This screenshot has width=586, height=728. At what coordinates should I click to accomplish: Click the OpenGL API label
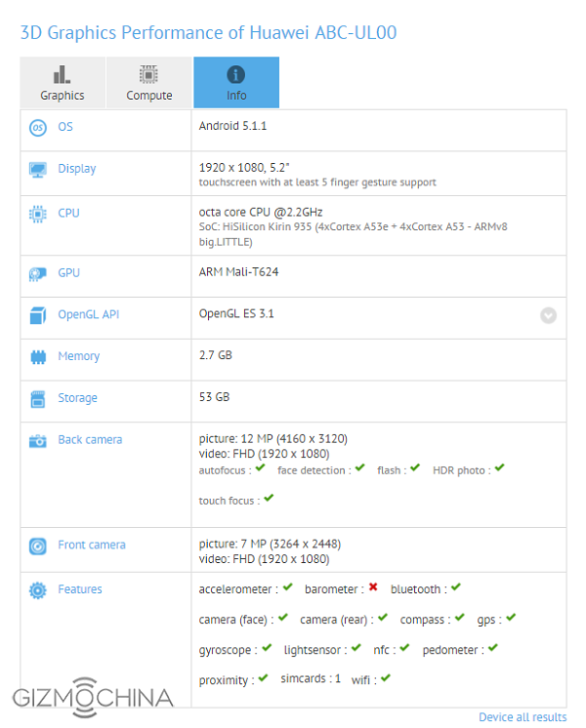[x=88, y=315]
